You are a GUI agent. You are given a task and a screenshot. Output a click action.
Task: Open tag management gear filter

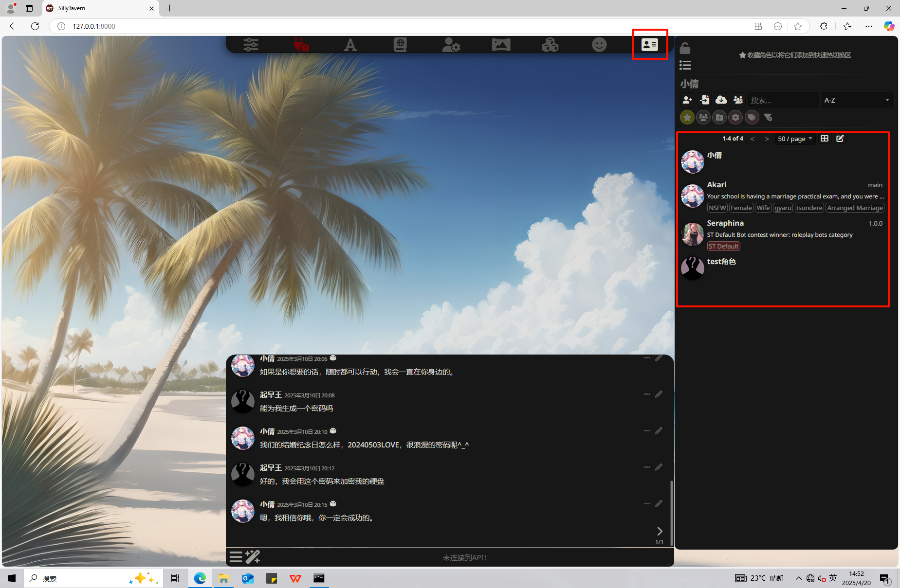(x=735, y=117)
